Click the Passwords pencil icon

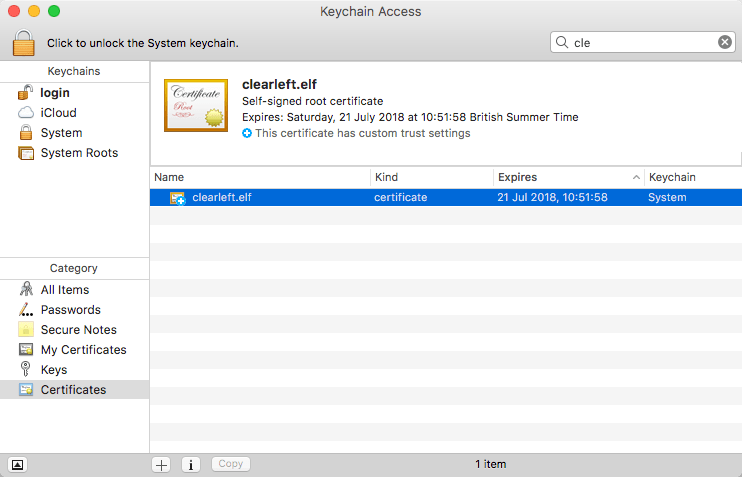tap(26, 309)
